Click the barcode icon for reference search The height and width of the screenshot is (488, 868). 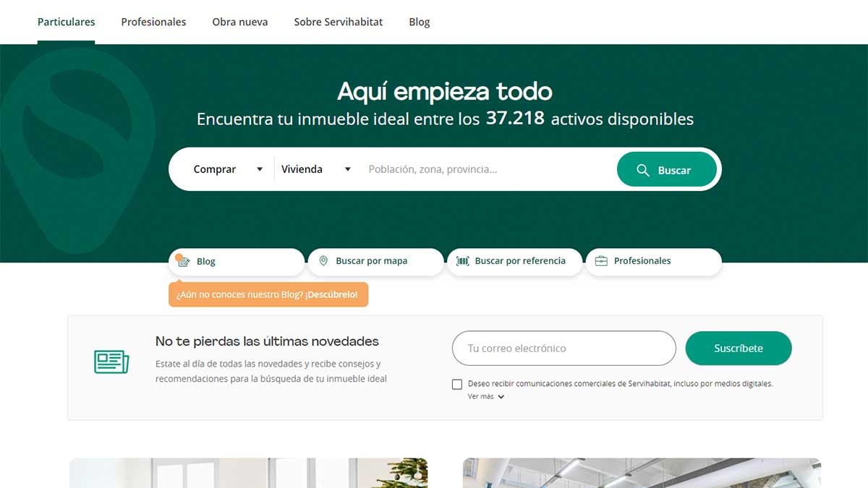tap(462, 261)
